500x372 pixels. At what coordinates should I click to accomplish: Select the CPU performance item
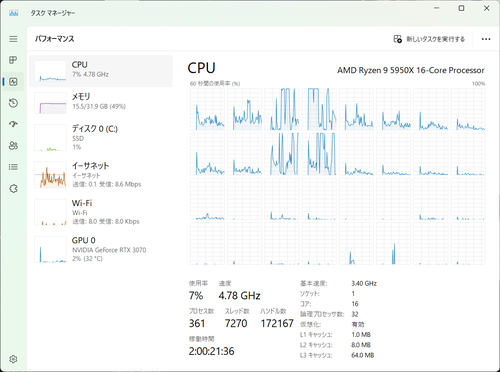[x=101, y=71]
